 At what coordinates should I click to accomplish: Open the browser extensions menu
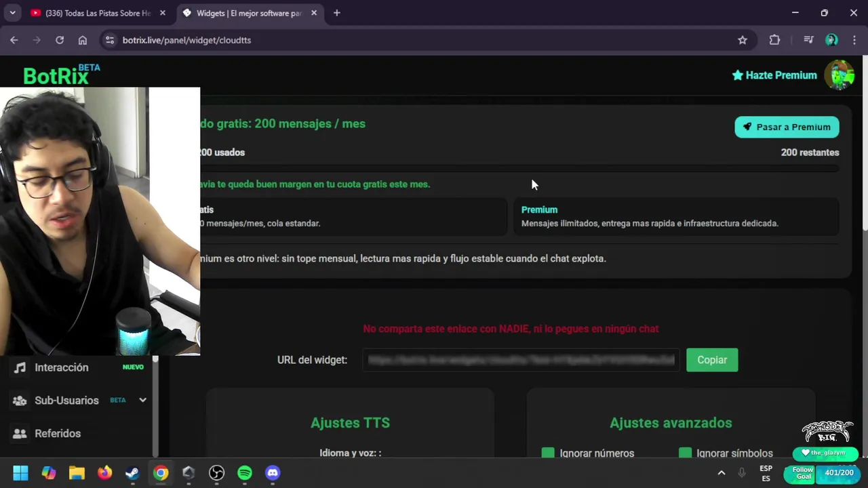[774, 40]
